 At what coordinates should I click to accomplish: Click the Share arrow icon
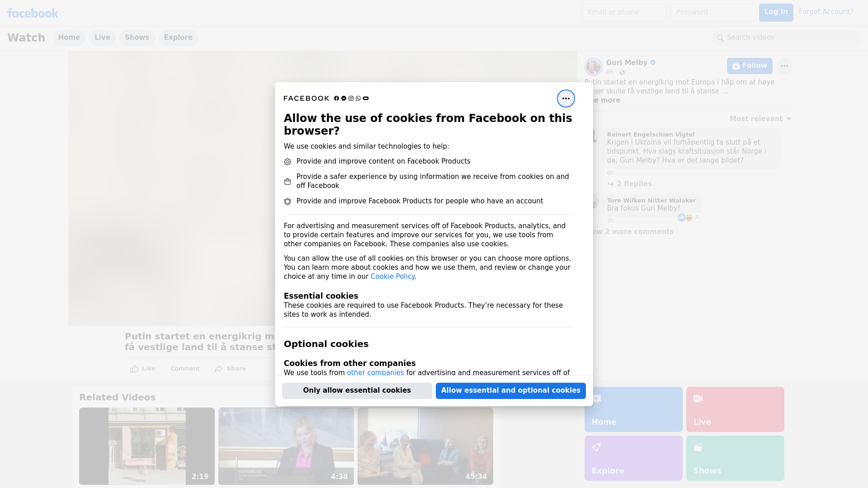(219, 369)
